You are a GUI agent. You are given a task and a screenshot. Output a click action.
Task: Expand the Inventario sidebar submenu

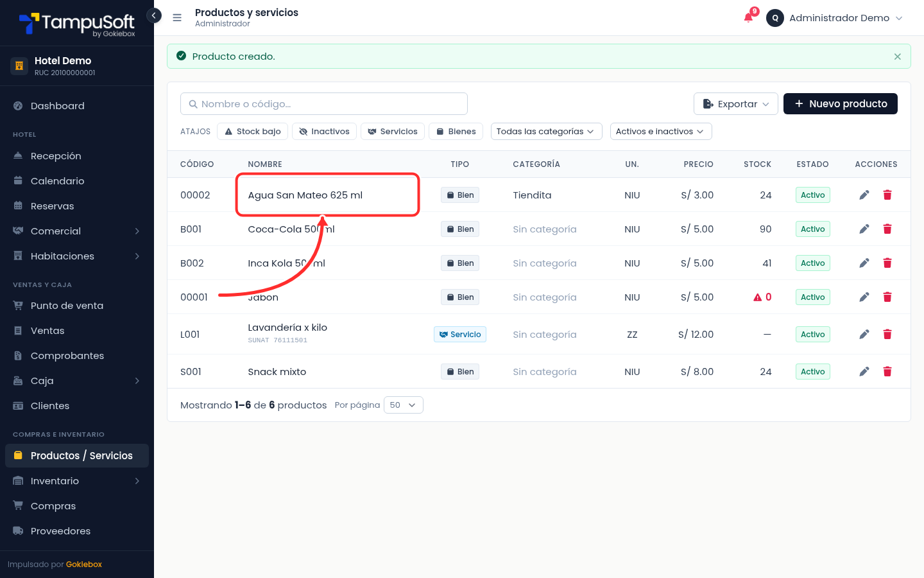click(x=77, y=481)
